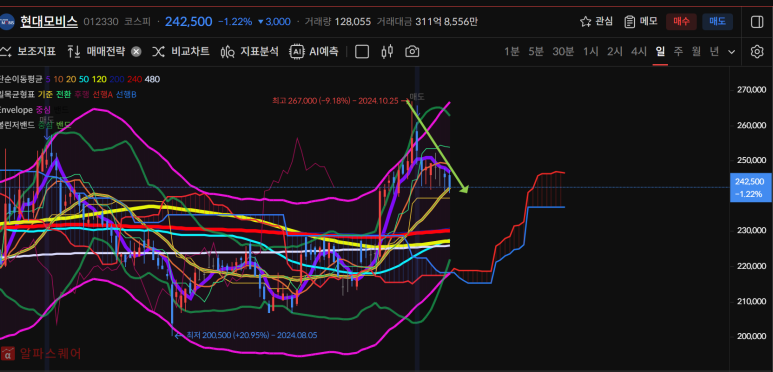Screen dimensions: 773x372
Task: Open 비교차트 comparison chart
Action: click(180, 51)
